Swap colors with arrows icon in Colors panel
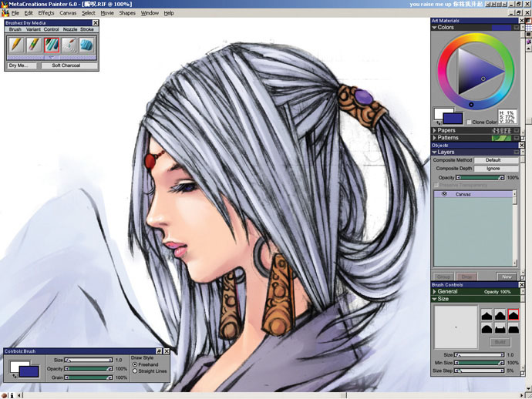 (439, 122)
